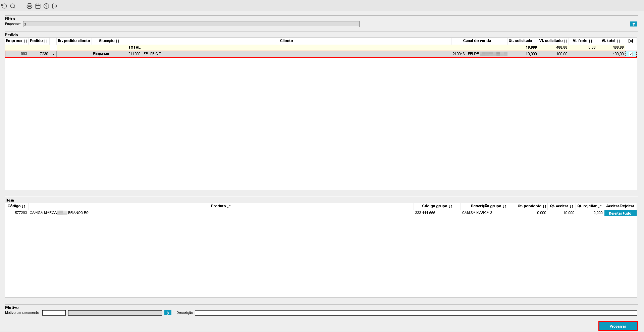This screenshot has height=332, width=644.
Task: Click Vl. total 400,00 in order 7230 row
Action: pos(618,54)
